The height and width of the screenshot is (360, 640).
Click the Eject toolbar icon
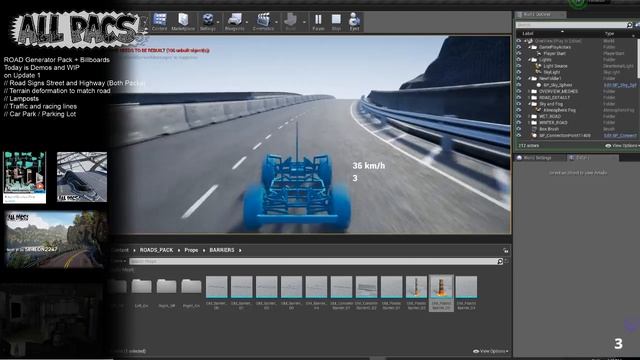(x=354, y=21)
